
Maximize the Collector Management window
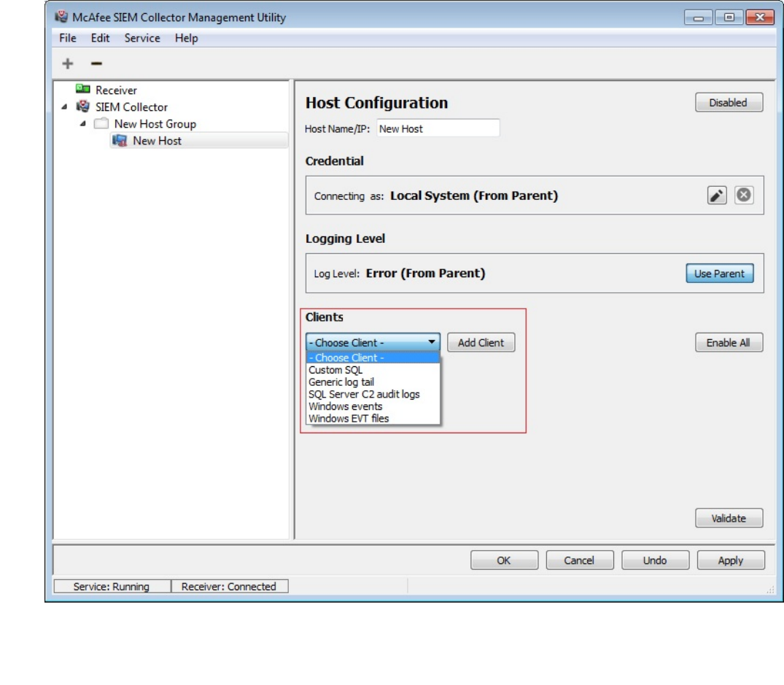click(x=729, y=18)
